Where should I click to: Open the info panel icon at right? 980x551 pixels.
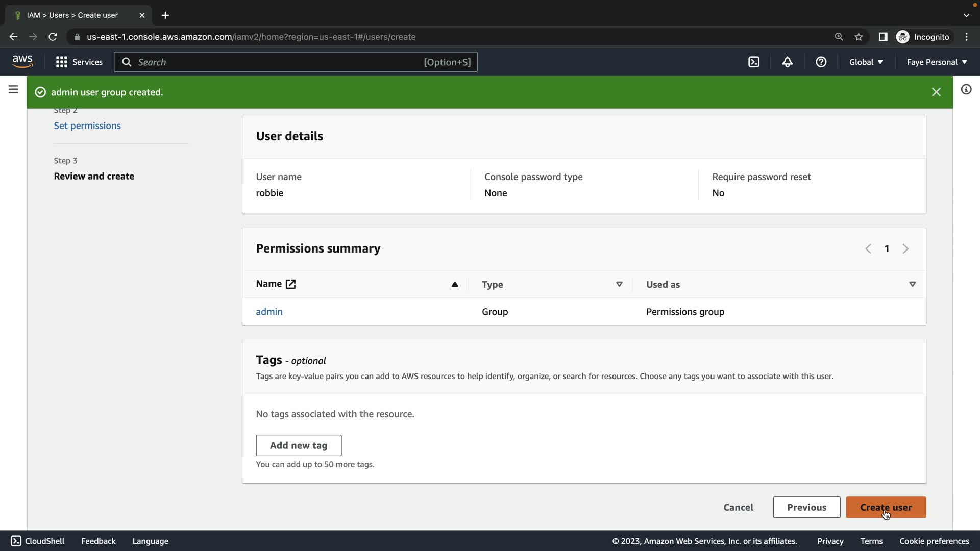coord(966,90)
